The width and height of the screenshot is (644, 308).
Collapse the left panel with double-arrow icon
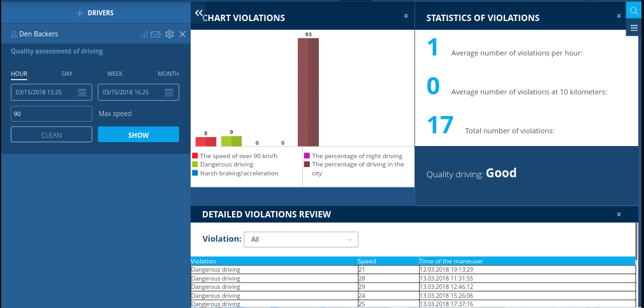click(x=199, y=13)
